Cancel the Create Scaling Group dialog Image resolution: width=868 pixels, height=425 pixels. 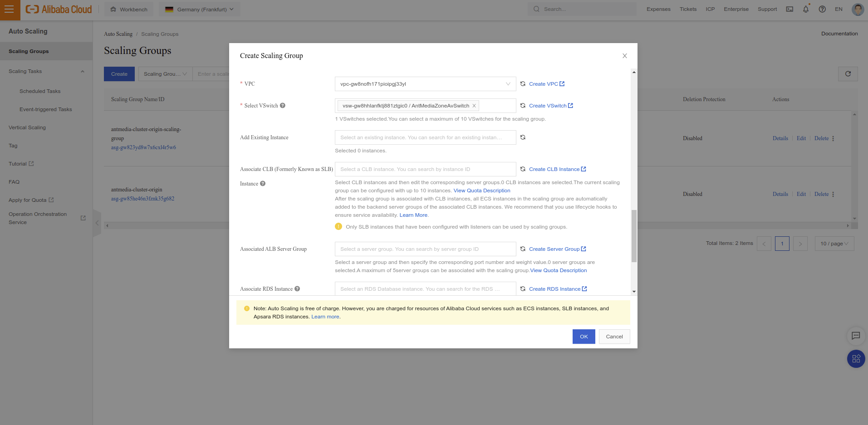pos(614,337)
